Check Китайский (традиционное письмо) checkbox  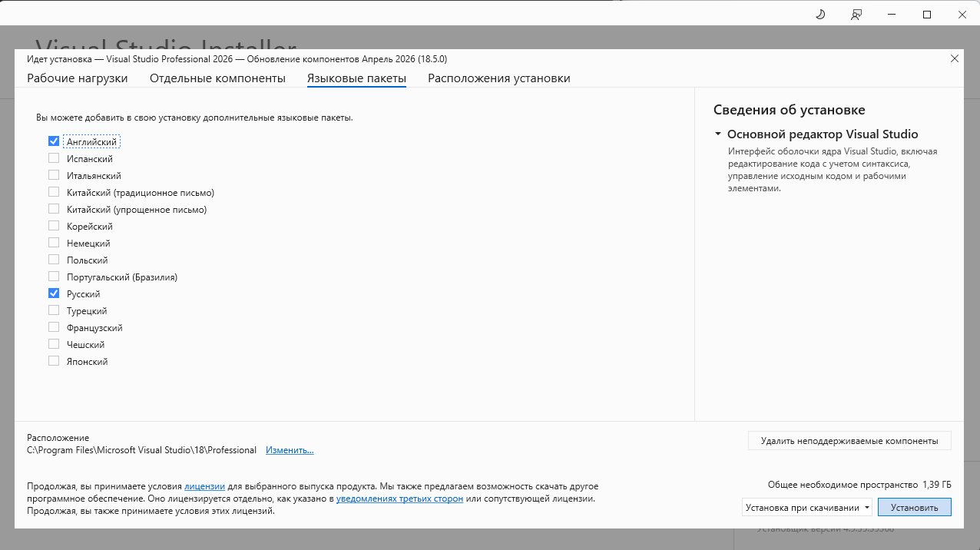tap(54, 192)
